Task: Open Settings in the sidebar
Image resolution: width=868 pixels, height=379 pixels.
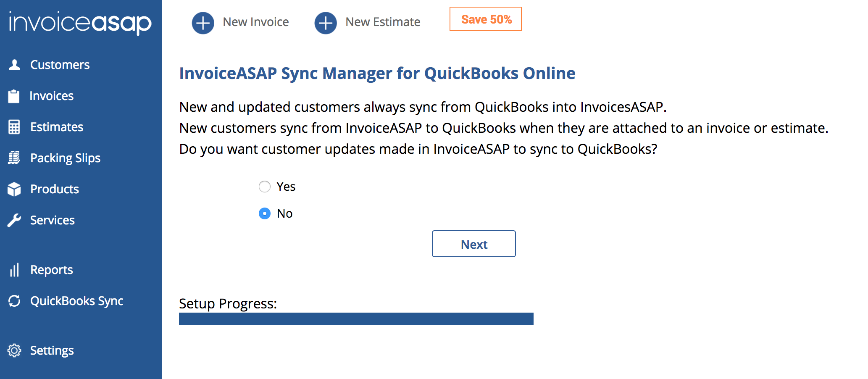Action: tap(52, 350)
